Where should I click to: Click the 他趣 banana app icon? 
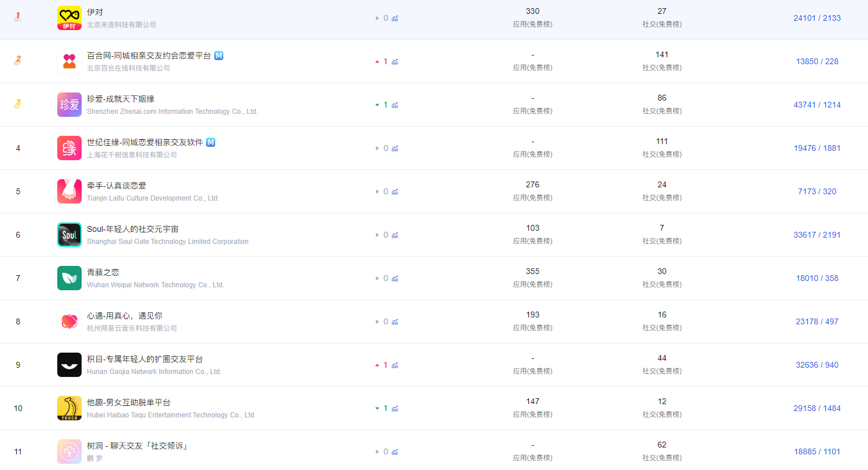[69, 408]
